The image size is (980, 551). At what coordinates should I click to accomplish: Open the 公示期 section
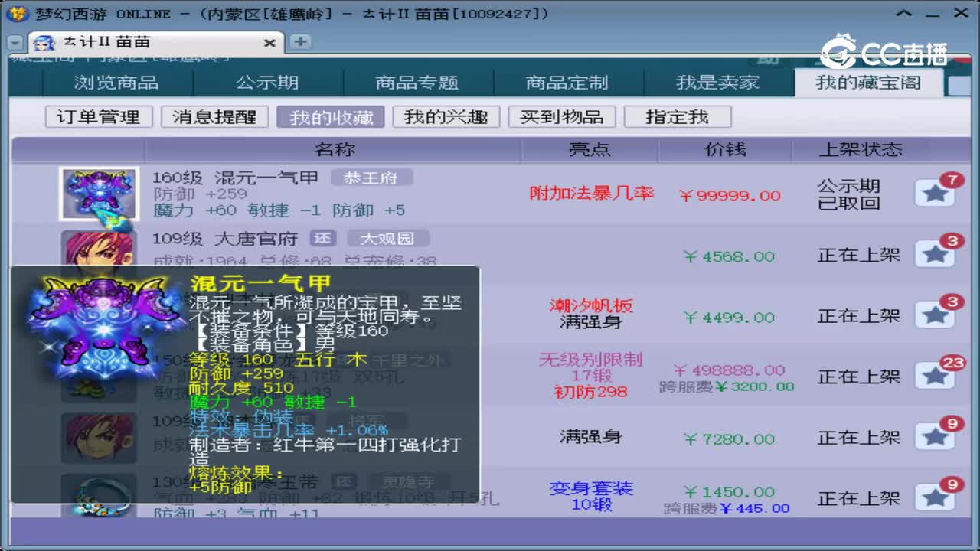coord(268,83)
